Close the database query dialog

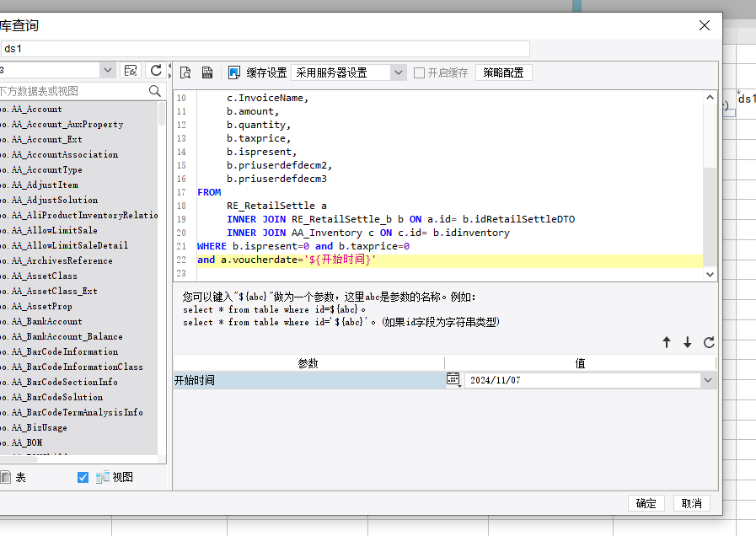click(705, 25)
